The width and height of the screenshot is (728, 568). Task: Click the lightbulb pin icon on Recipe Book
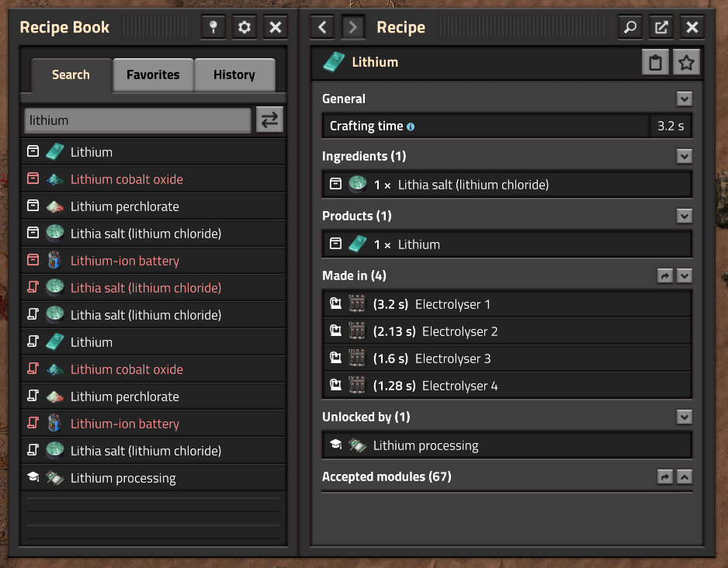tap(213, 26)
